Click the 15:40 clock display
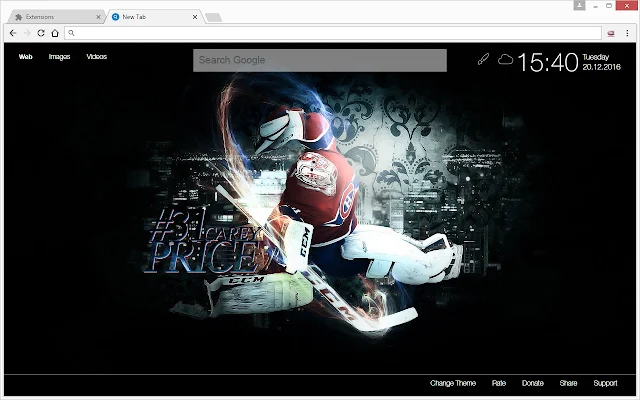The height and width of the screenshot is (400, 640). click(548, 62)
